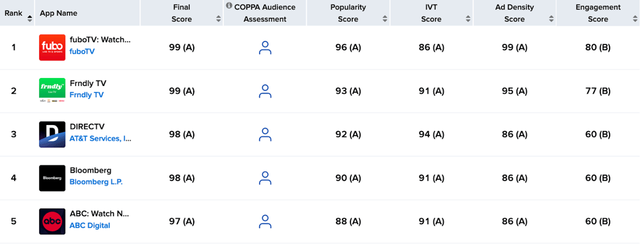Sort the table by Popularity Score
Screen dimensions: 644x244
(x=385, y=19)
